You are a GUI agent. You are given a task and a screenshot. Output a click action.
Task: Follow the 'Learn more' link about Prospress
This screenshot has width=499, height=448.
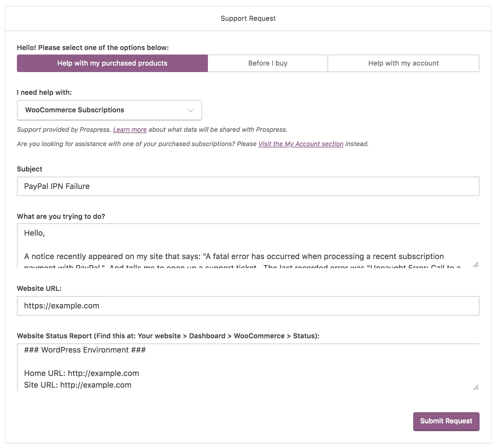130,130
